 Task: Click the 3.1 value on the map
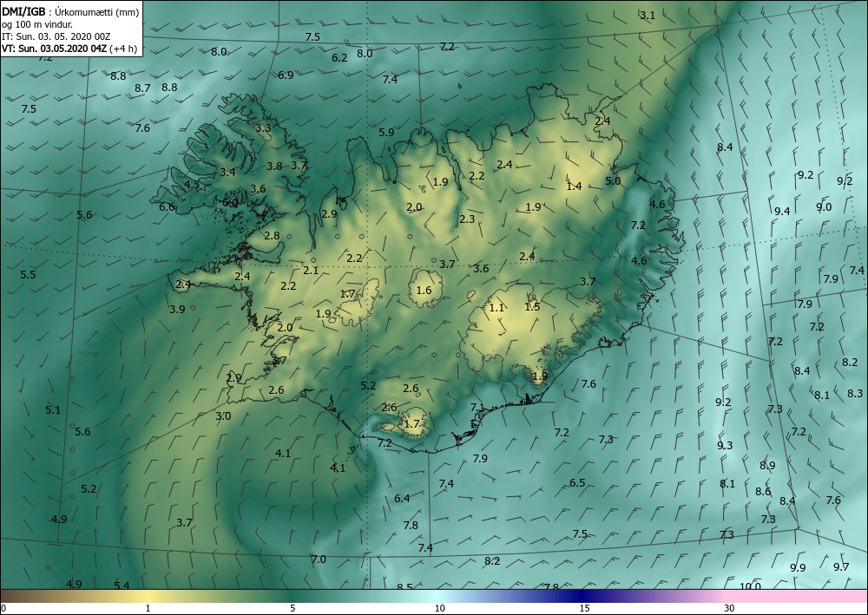[x=648, y=16]
